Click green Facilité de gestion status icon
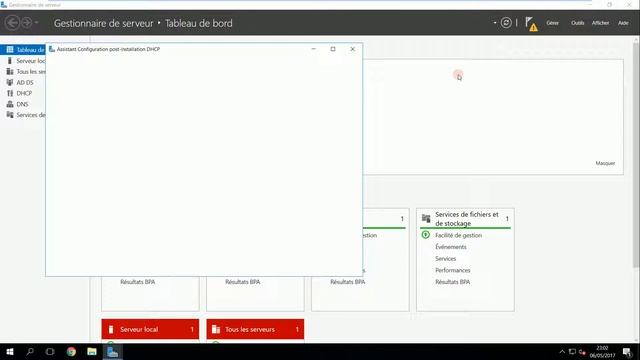 tap(425, 235)
